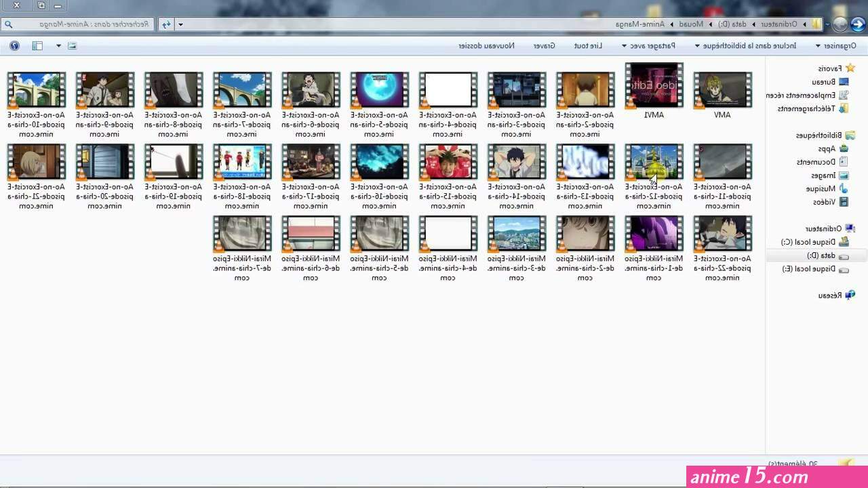Open the Apps library
This screenshot has width=868, height=488.
pyautogui.click(x=833, y=149)
